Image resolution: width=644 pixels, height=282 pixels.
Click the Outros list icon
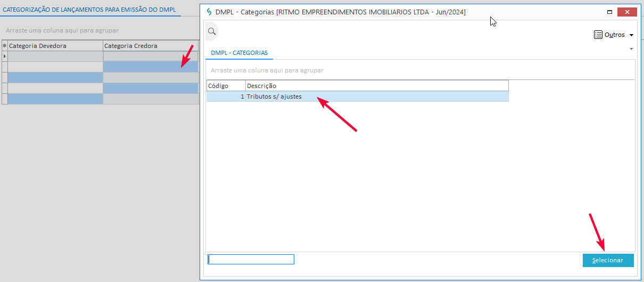598,35
